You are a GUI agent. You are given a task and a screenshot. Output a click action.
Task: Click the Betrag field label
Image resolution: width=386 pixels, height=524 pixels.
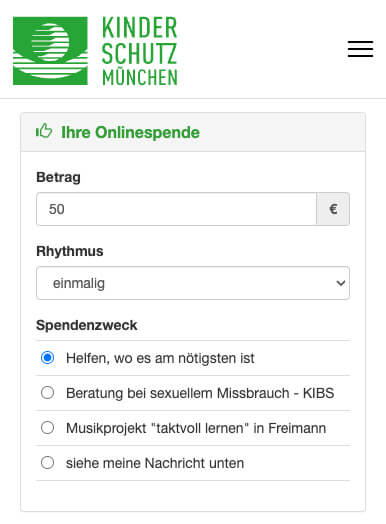point(58,177)
